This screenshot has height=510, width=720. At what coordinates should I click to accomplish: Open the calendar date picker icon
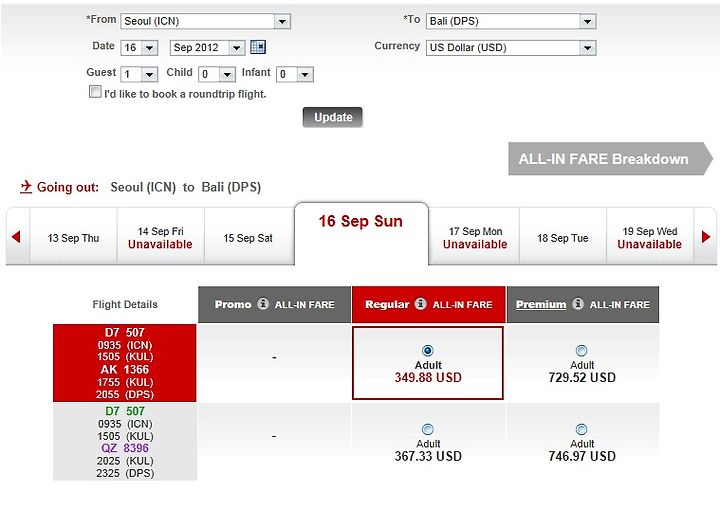[x=258, y=47]
